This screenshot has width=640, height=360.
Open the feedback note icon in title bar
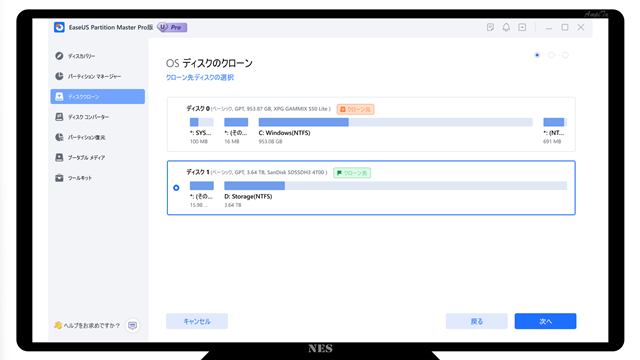[x=490, y=27]
